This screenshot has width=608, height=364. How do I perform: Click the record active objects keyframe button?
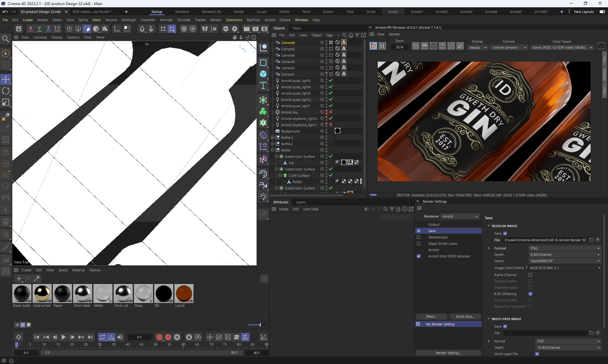click(159, 337)
